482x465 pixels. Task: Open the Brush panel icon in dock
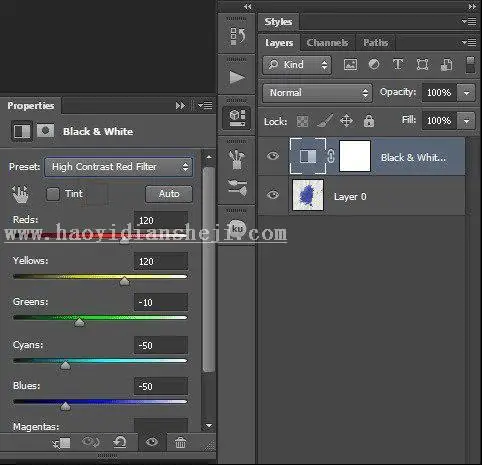(237, 159)
